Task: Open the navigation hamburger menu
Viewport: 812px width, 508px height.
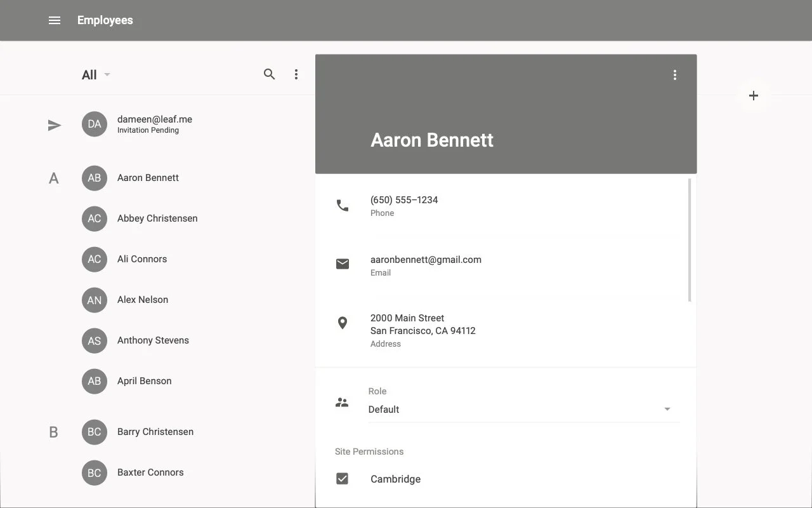Action: pos(55,20)
